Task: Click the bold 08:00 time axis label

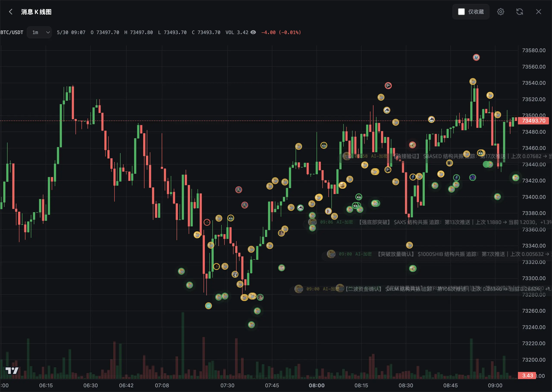Action: coord(317,386)
